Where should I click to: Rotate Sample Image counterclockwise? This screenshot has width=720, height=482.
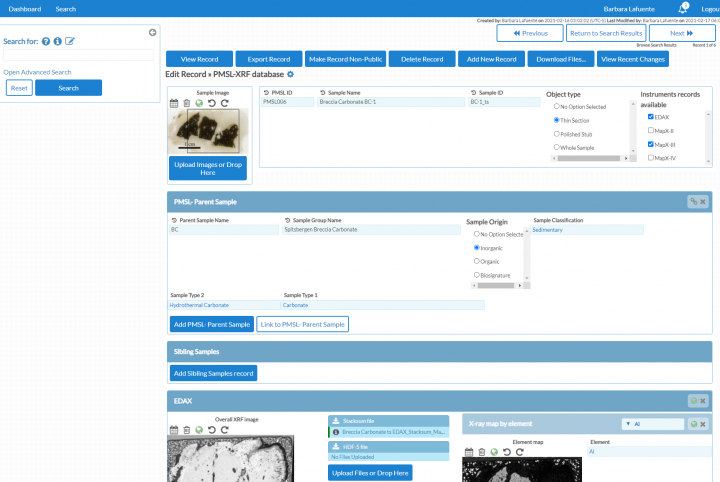click(212, 103)
